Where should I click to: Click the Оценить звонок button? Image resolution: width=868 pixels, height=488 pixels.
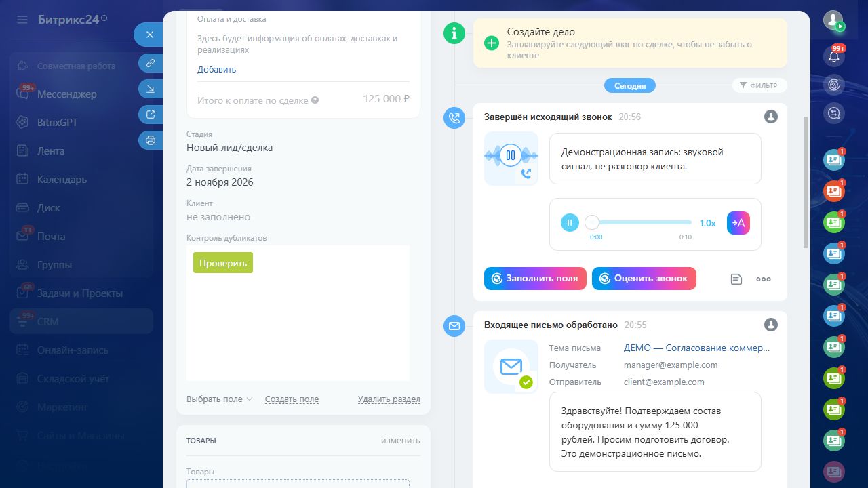644,279
